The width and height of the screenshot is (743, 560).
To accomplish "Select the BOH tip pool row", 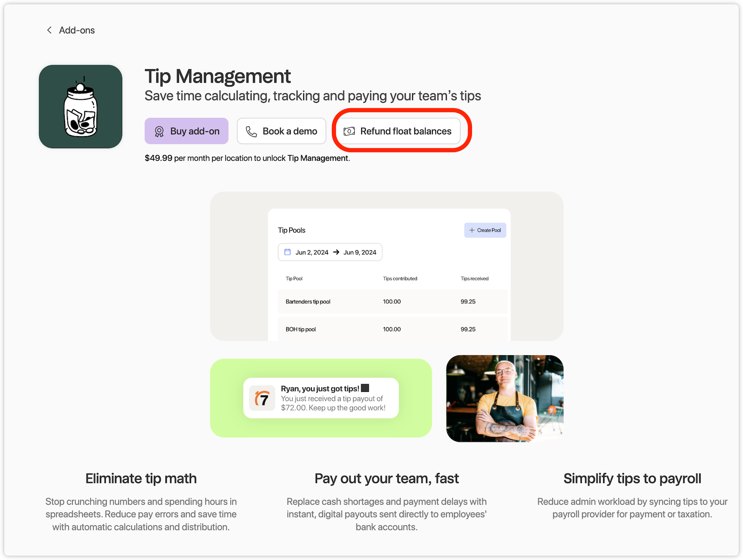I will pos(392,329).
